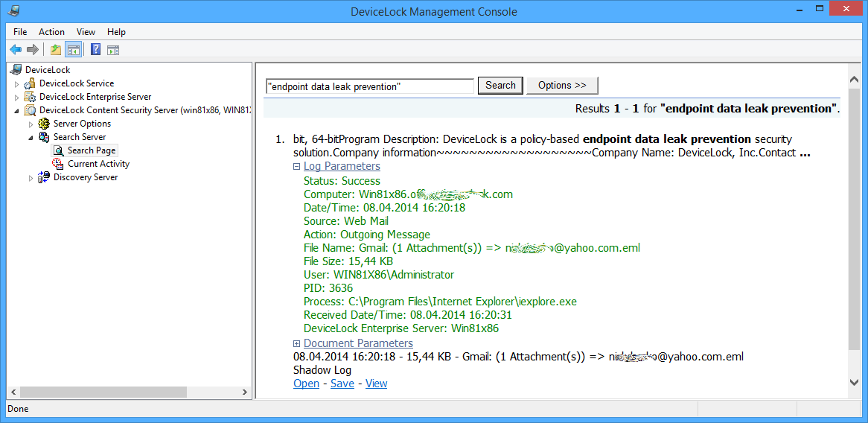Click the 'DeviceLock Enterprise Server: Win81x86' log line
This screenshot has width=868, height=423.
click(401, 328)
